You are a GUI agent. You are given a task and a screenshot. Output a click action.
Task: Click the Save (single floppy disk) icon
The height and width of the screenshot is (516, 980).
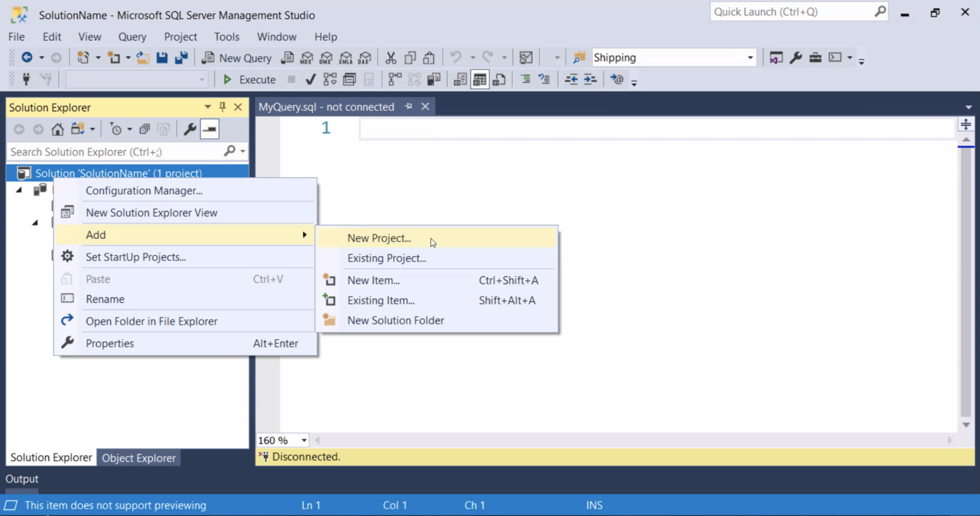pyautogui.click(x=162, y=57)
